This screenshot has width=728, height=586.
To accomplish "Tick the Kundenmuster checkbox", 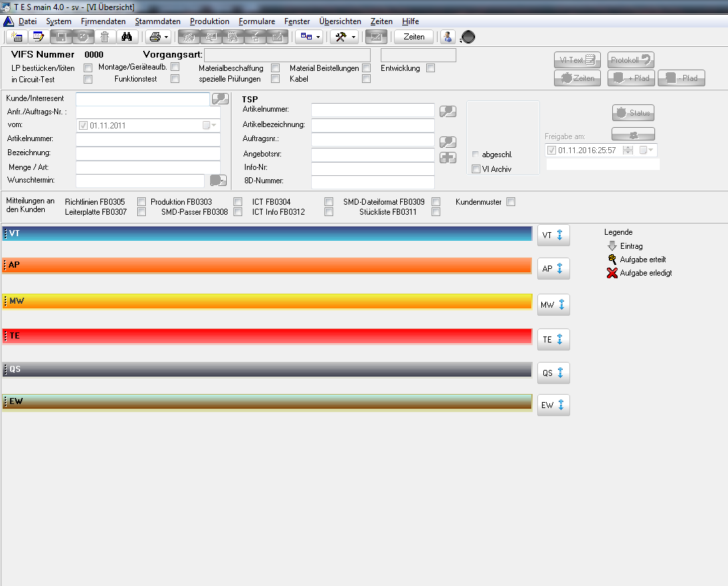I will click(511, 202).
